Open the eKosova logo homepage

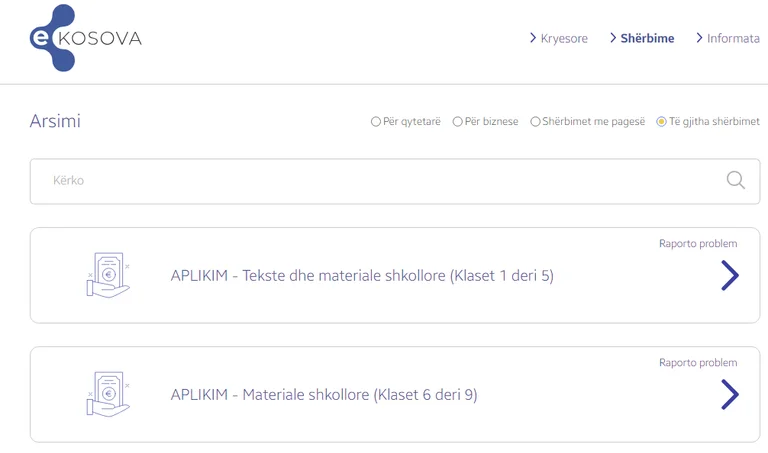pyautogui.click(x=86, y=38)
